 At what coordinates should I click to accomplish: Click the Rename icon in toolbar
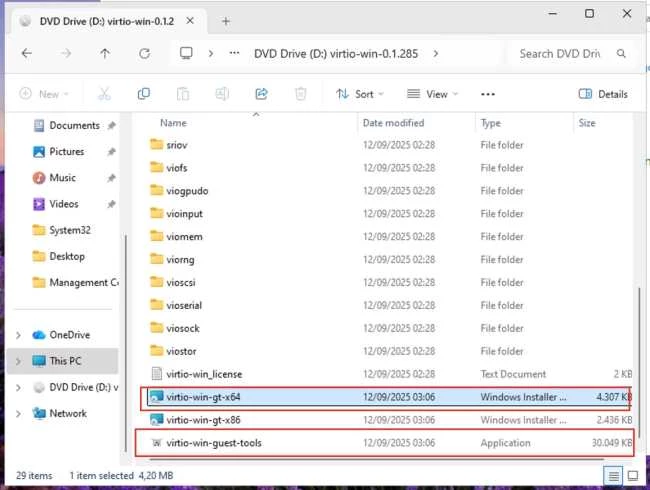222,94
